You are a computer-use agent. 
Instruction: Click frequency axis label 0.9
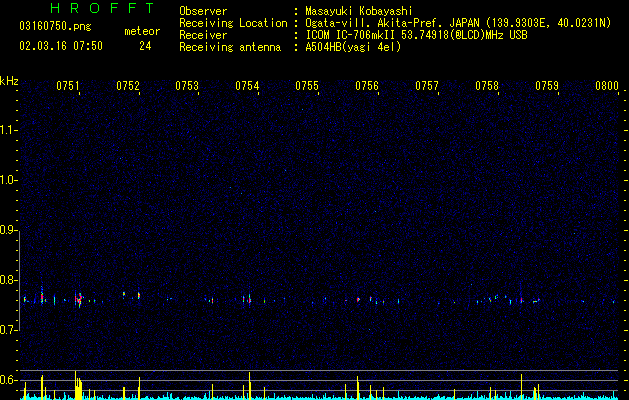pyautogui.click(x=8, y=230)
